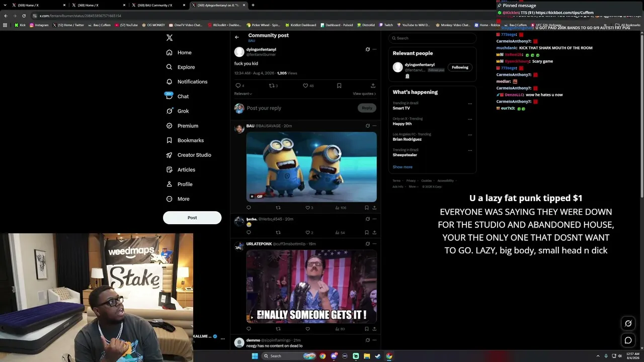644x362 pixels.
Task: Expand the footer More links menu
Action: [x=414, y=187]
